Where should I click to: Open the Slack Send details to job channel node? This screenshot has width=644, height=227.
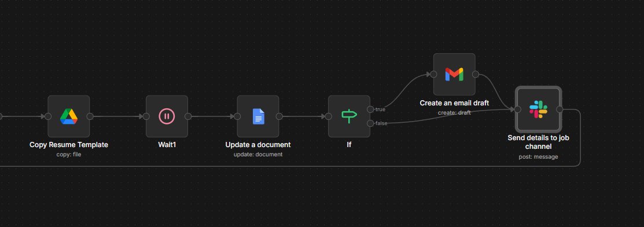tap(539, 109)
